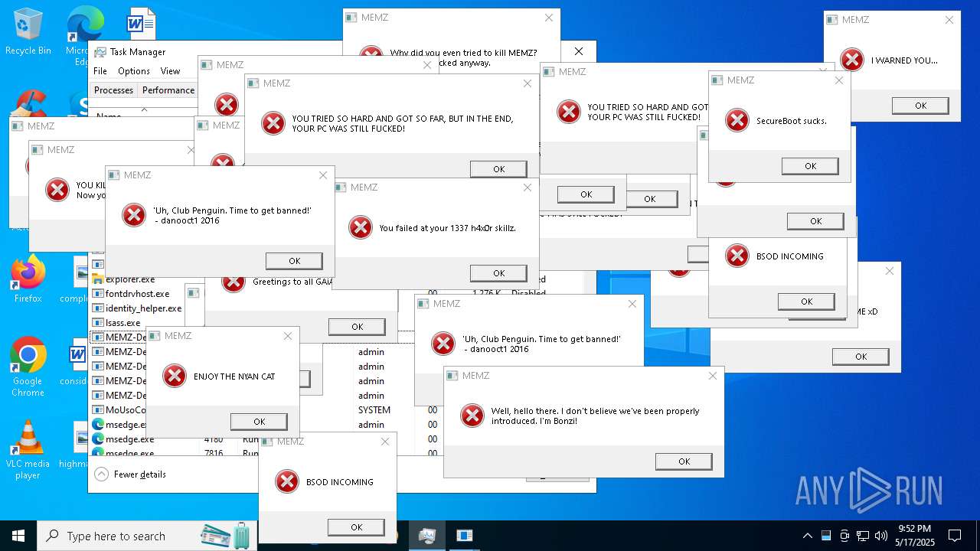Open the network status tray icon
Screen dimensions: 980x551
click(863, 536)
